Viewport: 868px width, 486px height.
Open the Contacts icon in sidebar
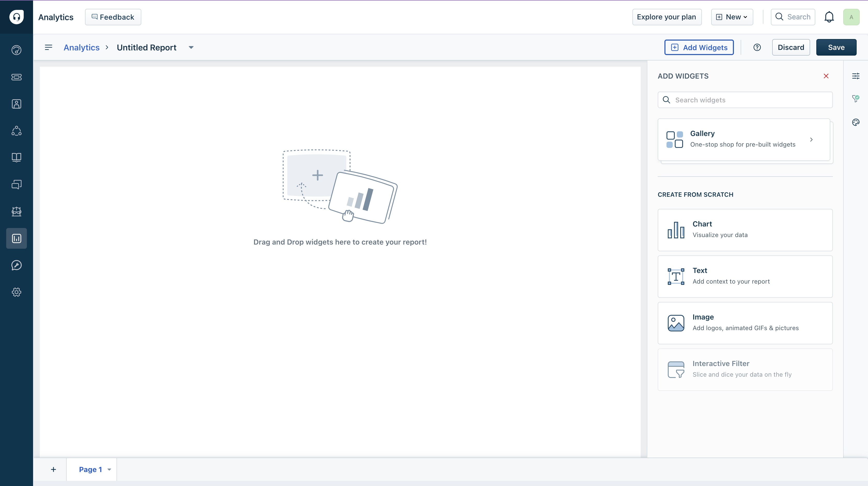16,104
